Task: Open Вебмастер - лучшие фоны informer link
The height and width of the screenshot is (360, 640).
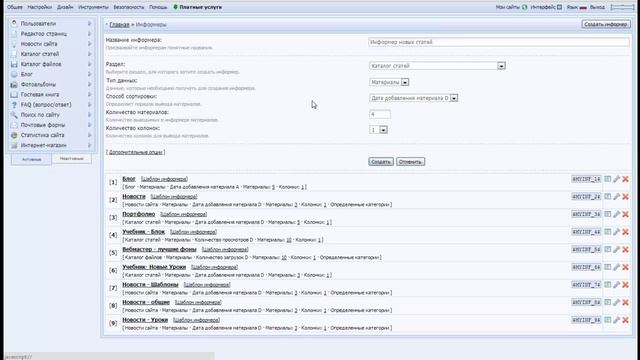Action: (159, 249)
